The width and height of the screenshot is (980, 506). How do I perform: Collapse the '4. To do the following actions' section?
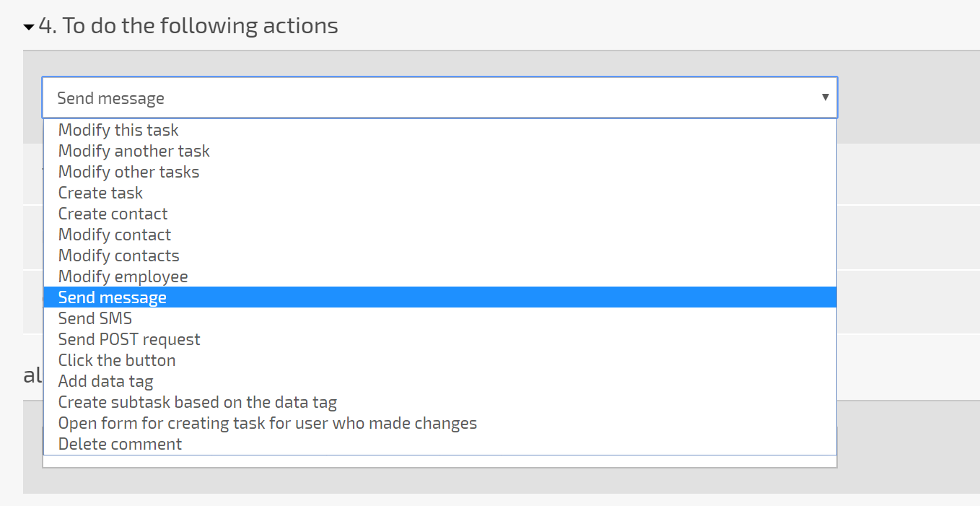point(29,27)
